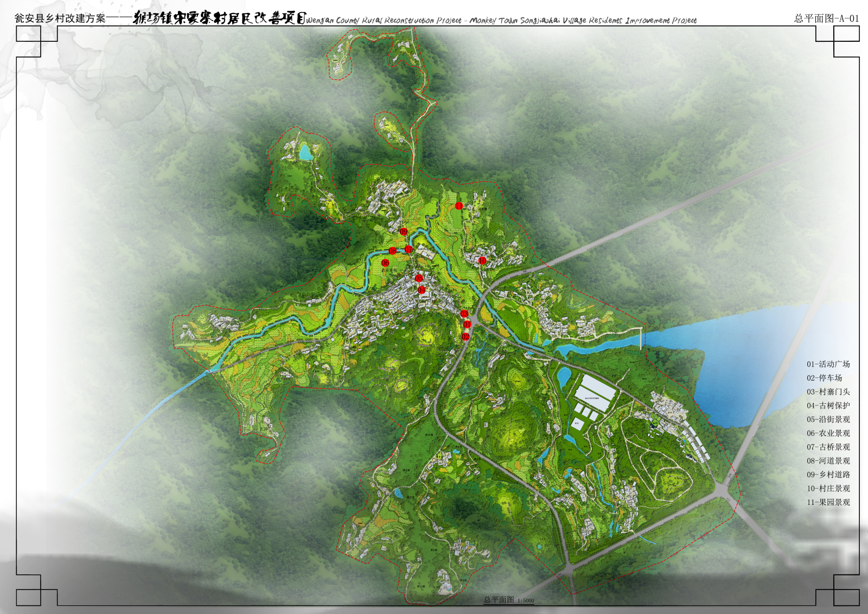Select legend entry 10-村庄景观
The image size is (868, 614).
pyautogui.click(x=828, y=489)
